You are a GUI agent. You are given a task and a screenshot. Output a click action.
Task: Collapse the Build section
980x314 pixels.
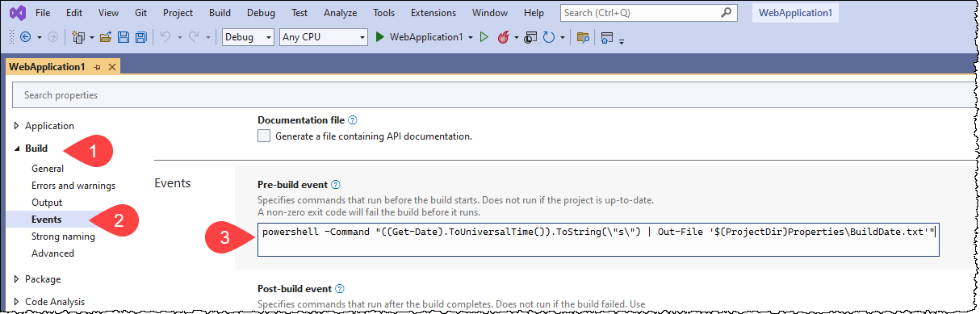point(17,149)
